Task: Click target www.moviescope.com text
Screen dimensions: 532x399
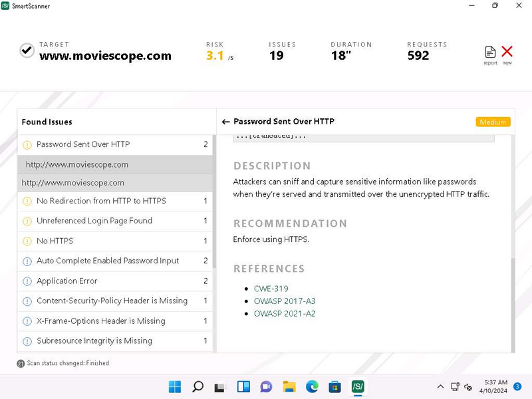Action: tap(105, 56)
